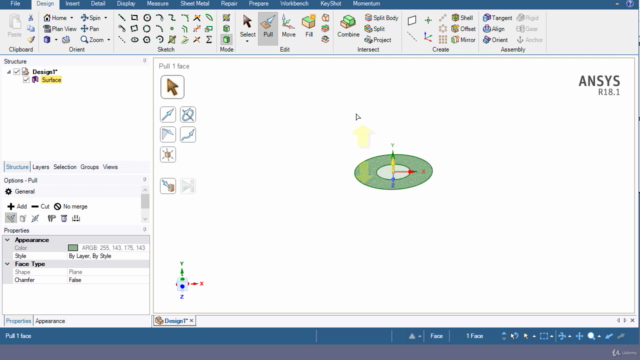This screenshot has height=360, width=640.
Task: Toggle Surface visibility checkbox in Structure tree
Action: [26, 80]
